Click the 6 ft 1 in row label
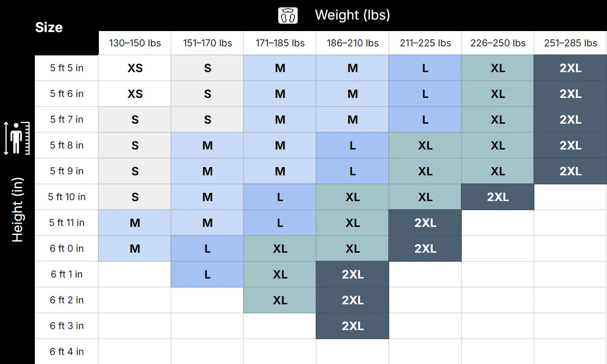This screenshot has height=364, width=607. (67, 274)
